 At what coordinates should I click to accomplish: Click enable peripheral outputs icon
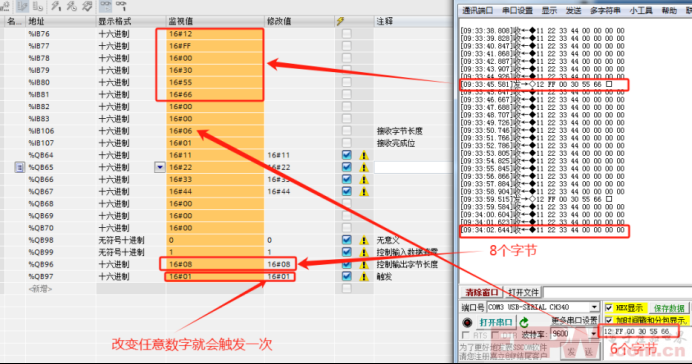[87, 6]
